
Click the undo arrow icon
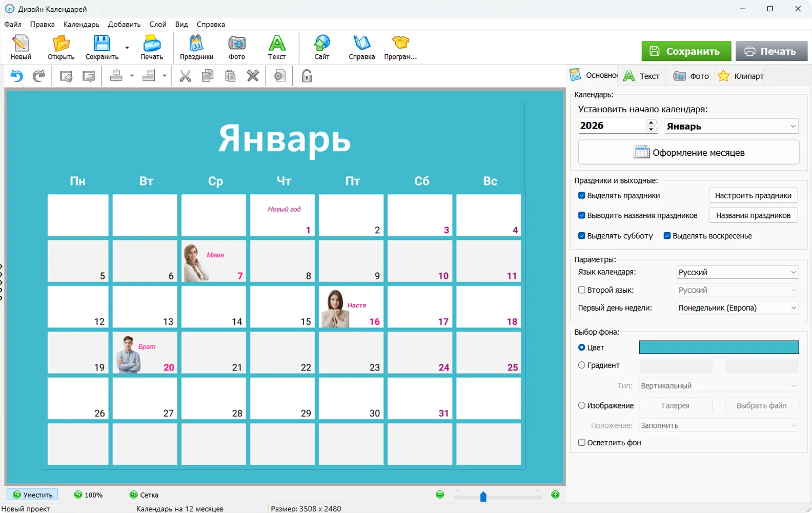[x=17, y=76]
